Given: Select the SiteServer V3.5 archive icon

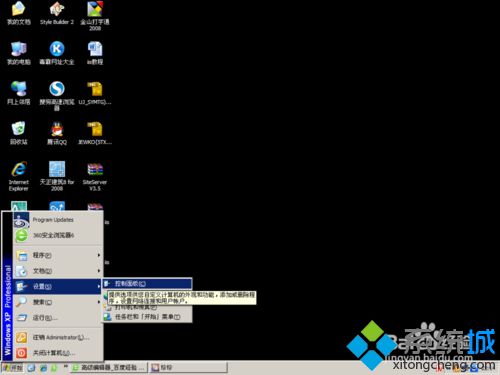Looking at the screenshot, I should pyautogui.click(x=95, y=176).
